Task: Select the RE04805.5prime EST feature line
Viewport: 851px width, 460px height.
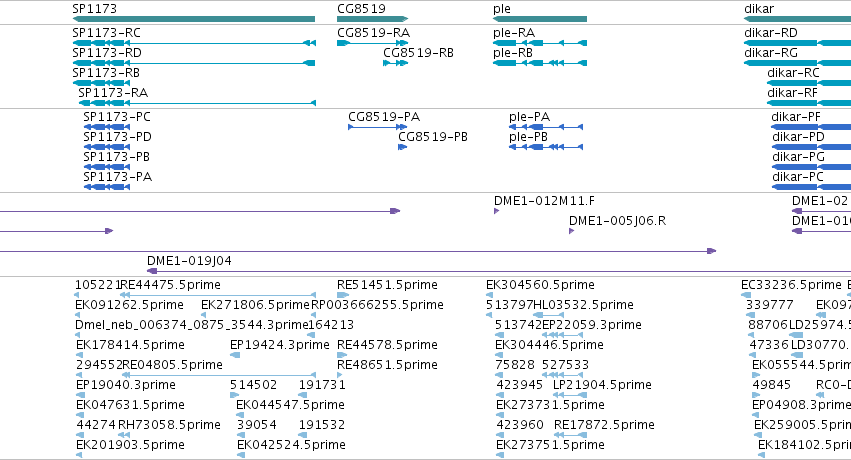Action: (x=219, y=375)
